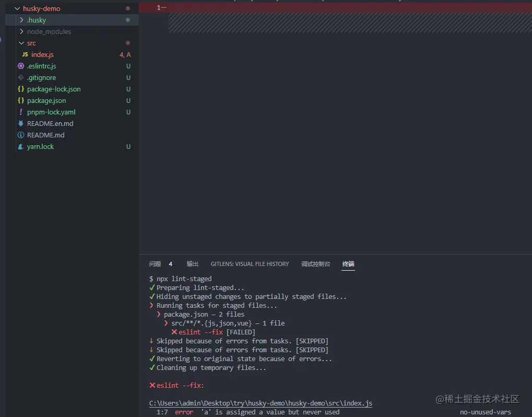Screen dimensions: 532x417
Task: Click the '4, A' status of index.js
Action: (x=125, y=55)
